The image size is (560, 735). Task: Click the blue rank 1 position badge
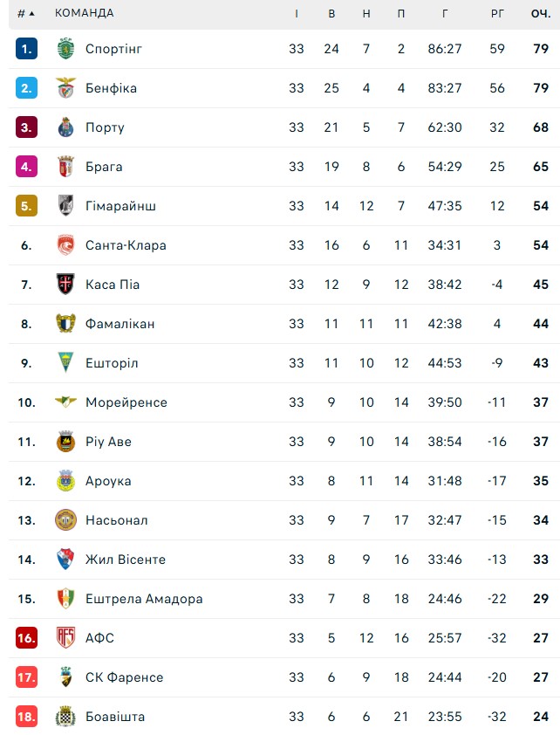point(26,49)
